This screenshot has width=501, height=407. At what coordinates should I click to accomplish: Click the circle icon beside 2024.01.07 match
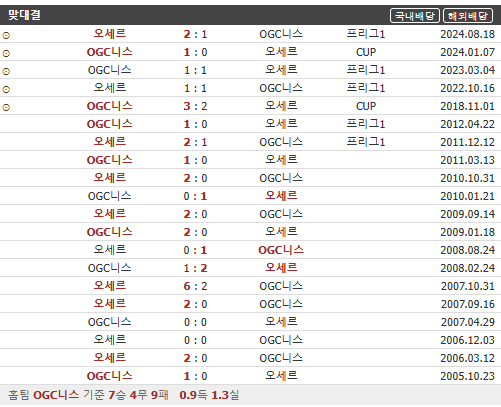coord(6,53)
